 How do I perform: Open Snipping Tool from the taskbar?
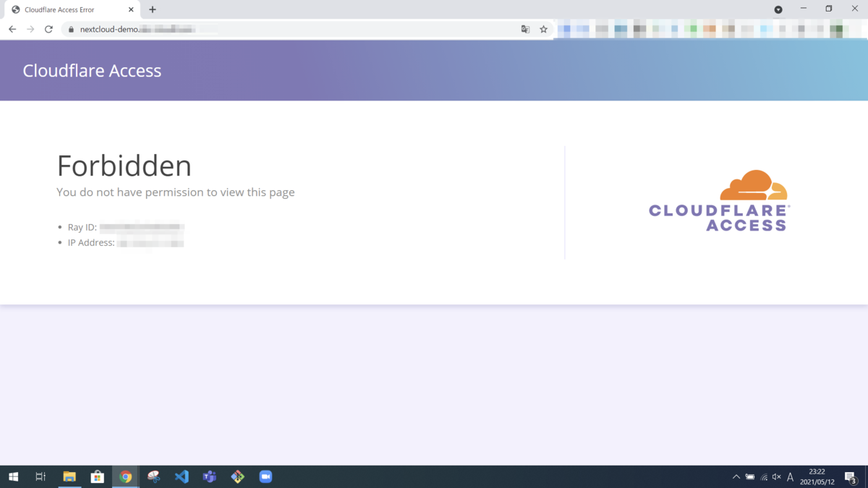(153, 476)
